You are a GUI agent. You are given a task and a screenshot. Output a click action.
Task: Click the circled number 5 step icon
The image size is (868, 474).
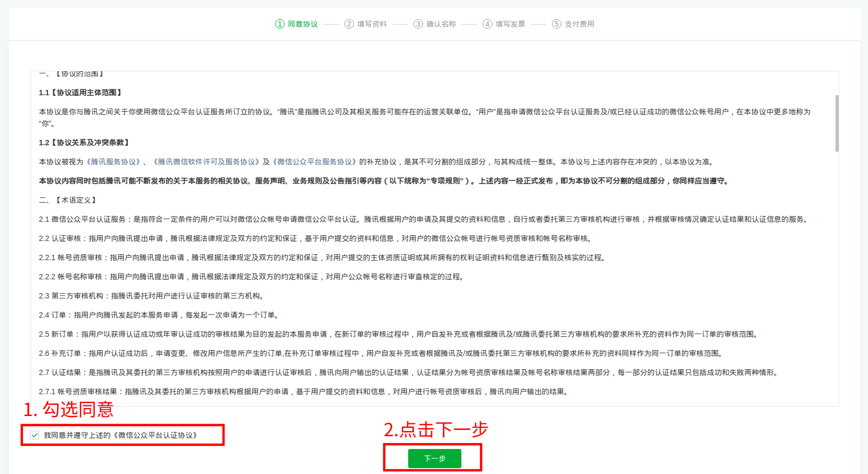557,24
